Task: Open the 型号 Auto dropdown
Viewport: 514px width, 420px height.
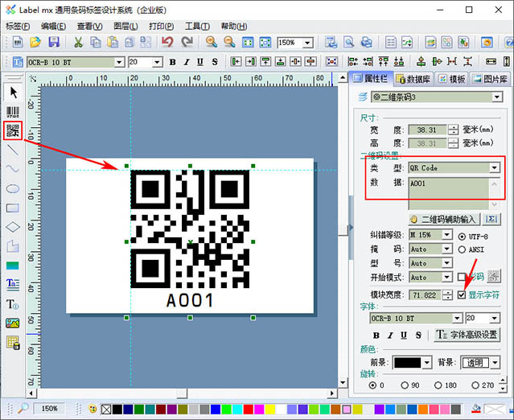Action: [x=446, y=263]
